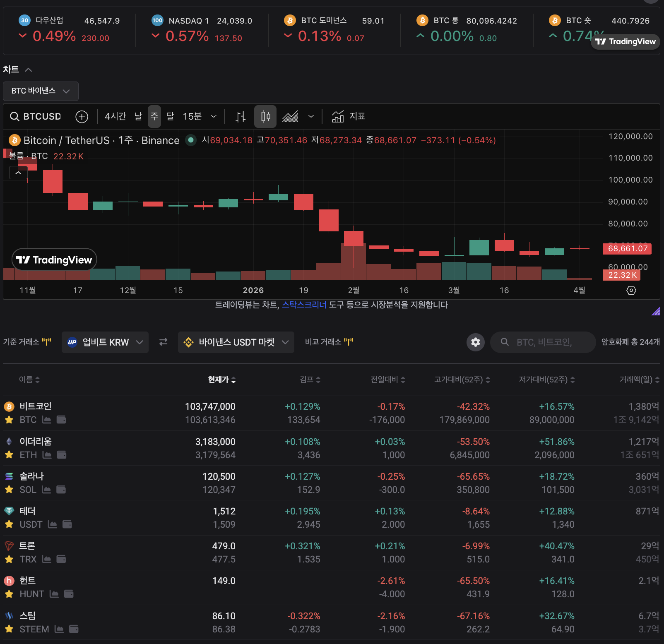Toggle the favorite star for HUNT
The height and width of the screenshot is (644, 664).
(x=9, y=594)
